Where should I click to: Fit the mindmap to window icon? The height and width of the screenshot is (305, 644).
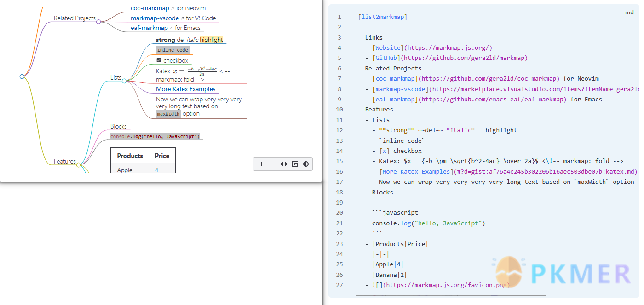[284, 164]
